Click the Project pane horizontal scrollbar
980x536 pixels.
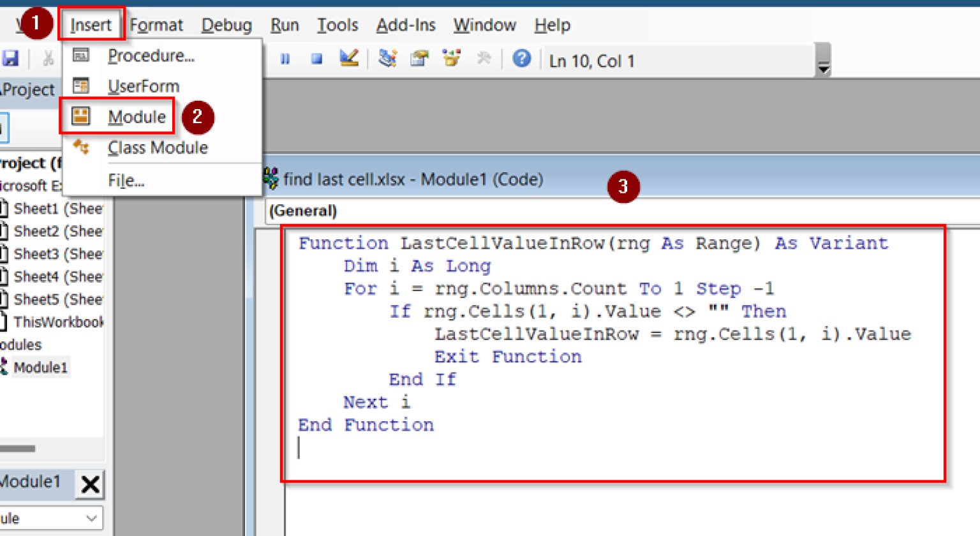(x=18, y=449)
